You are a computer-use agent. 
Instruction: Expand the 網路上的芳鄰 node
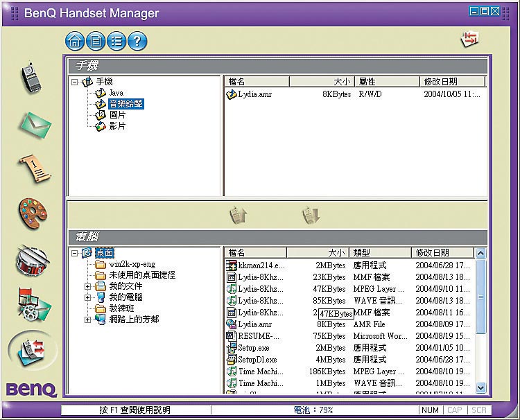(x=87, y=320)
